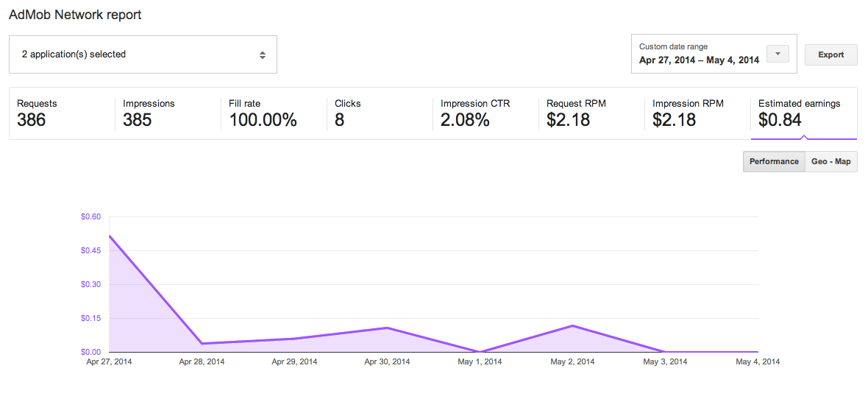Select the Impression CTR metric tab

coord(485,113)
